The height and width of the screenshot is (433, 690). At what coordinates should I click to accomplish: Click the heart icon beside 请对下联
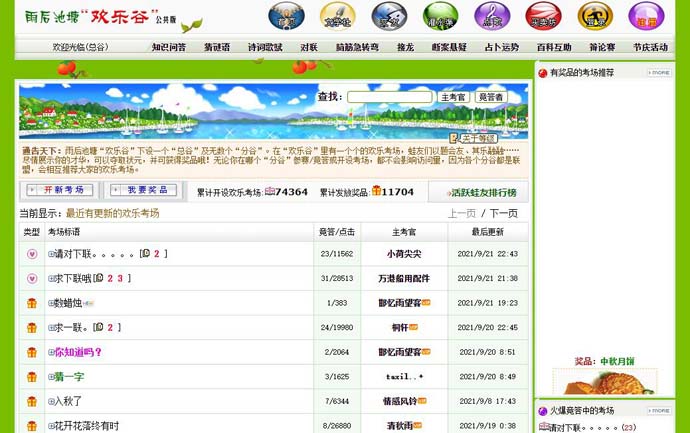[x=32, y=254]
